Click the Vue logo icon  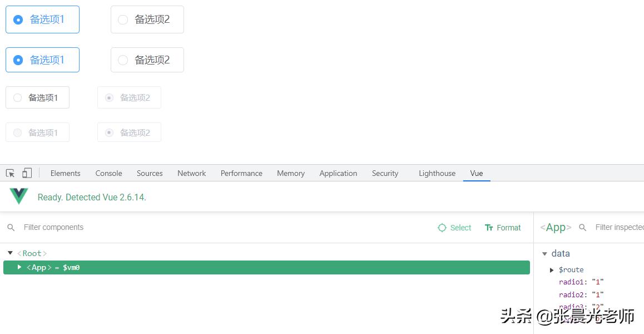point(19,196)
